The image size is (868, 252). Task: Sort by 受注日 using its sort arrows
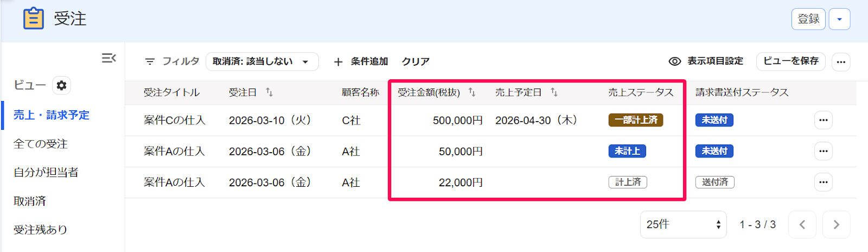click(269, 92)
